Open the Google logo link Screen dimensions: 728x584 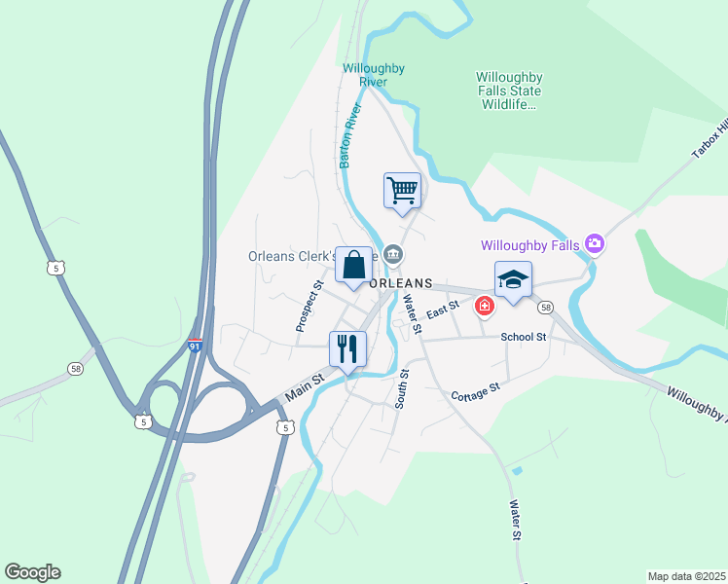tap(32, 572)
